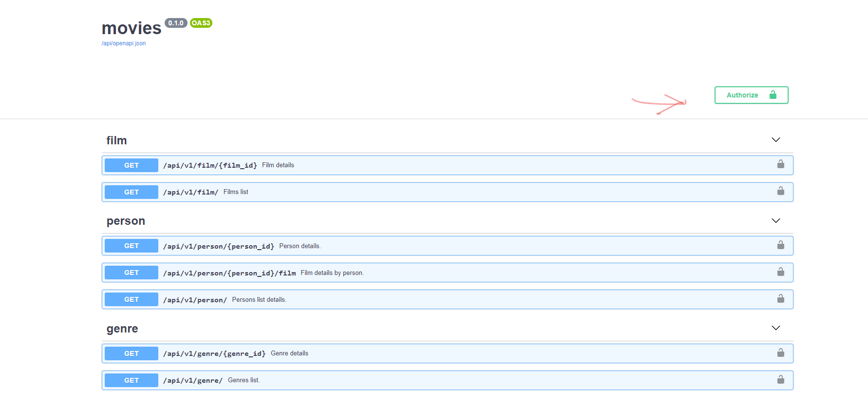Click the OAS3 badge
This screenshot has width=868, height=411.
pyautogui.click(x=201, y=23)
